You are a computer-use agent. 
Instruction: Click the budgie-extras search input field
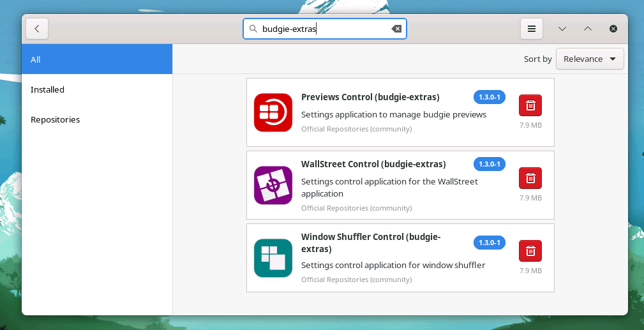pyautogui.click(x=325, y=29)
